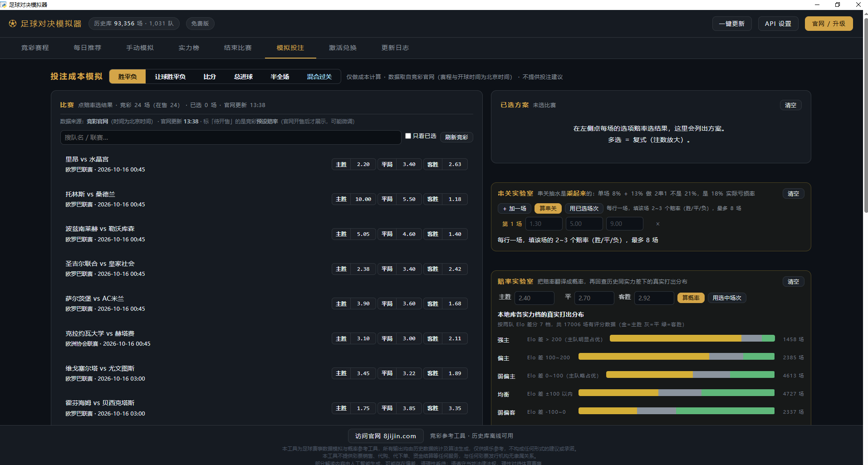Image resolution: width=868 pixels, height=465 pixels.
Task: Click the 官网 / 升级 button
Action: 829,24
